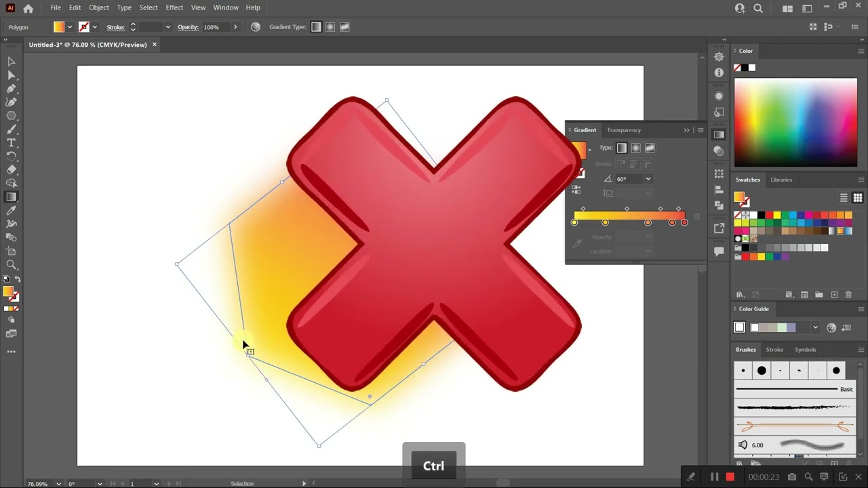
Task: Go to Illustrator Home screen icon
Action: tap(28, 8)
